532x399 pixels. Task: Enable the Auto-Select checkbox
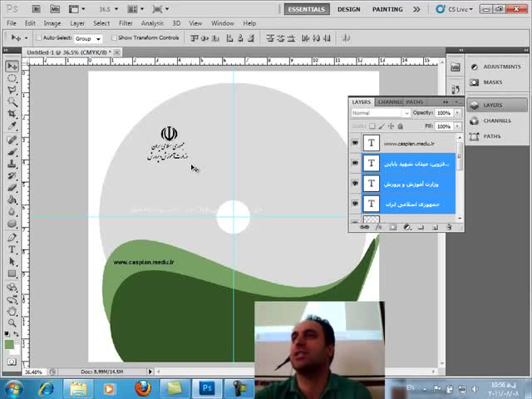pos(39,37)
